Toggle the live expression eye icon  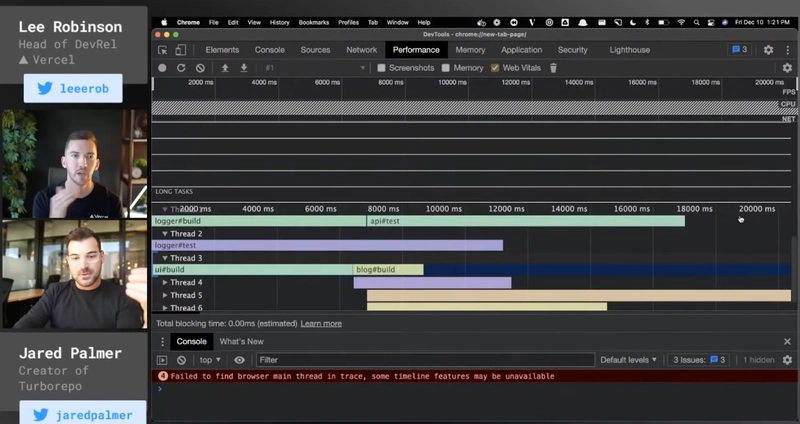[239, 360]
